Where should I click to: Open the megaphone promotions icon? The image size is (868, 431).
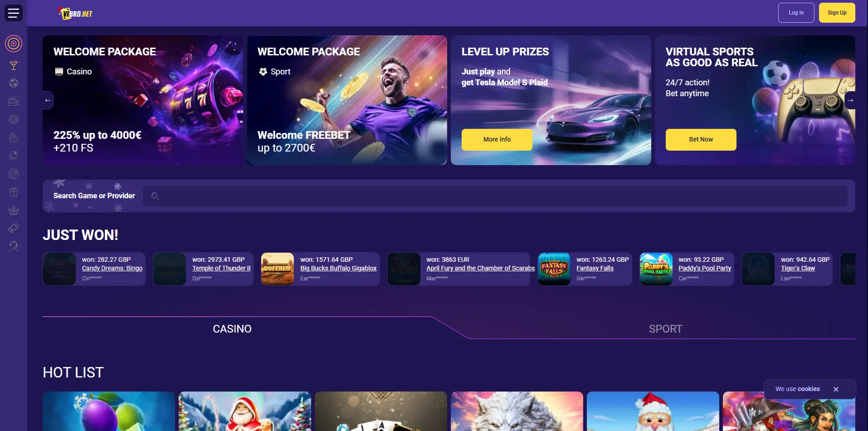coord(14,228)
